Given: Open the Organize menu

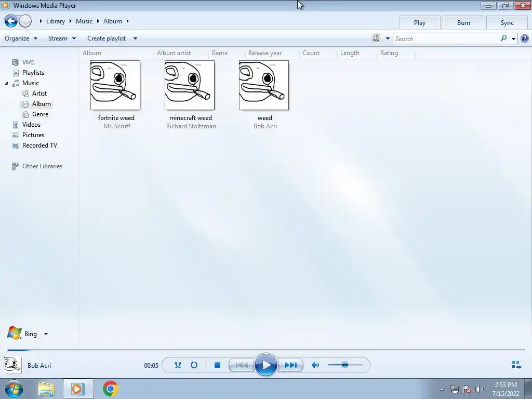Looking at the screenshot, I should [x=21, y=38].
